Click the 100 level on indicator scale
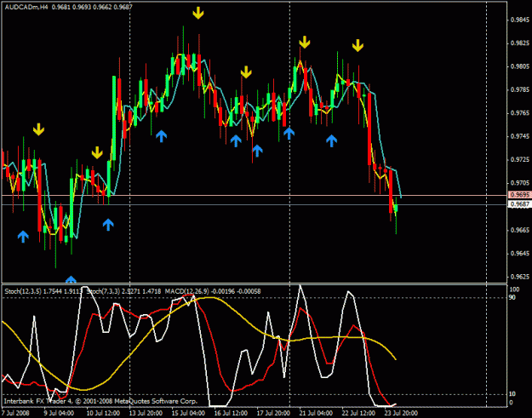Viewport: 532px width, 418px height. tap(514, 289)
